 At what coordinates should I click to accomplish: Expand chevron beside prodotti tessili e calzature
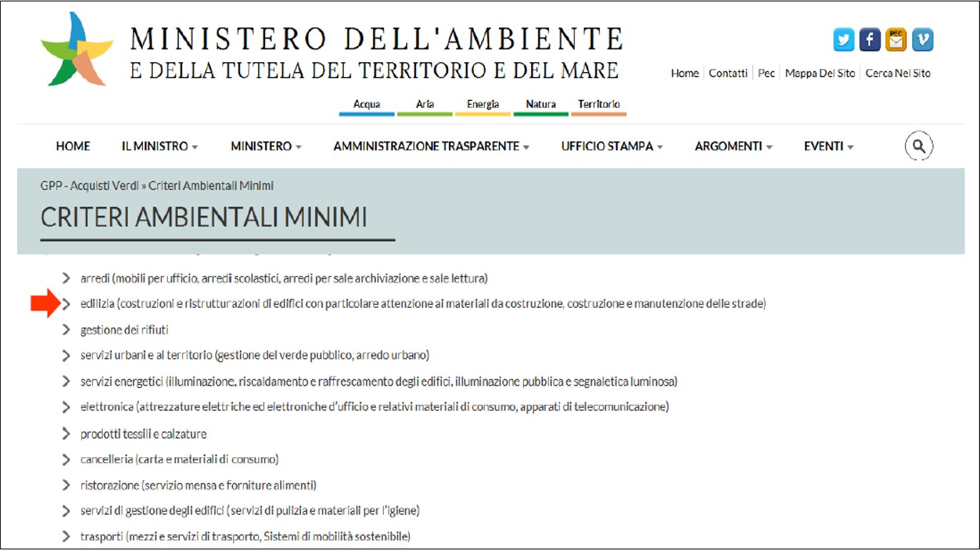point(66,434)
